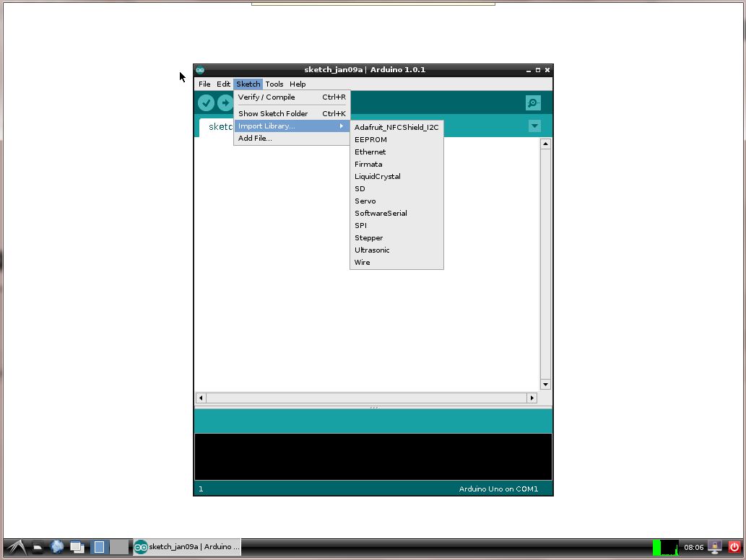This screenshot has width=746, height=560.
Task: Open the File menu
Action: 204,84
